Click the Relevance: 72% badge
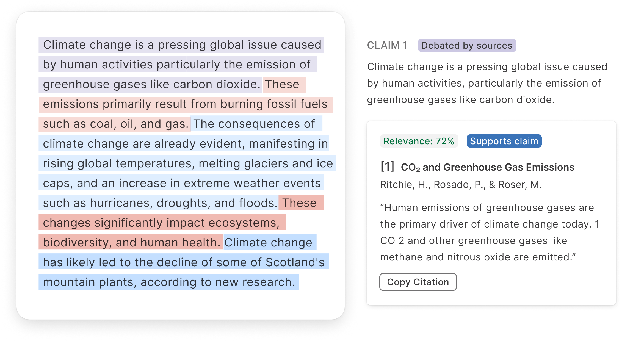The width and height of the screenshot is (644, 341). point(419,141)
